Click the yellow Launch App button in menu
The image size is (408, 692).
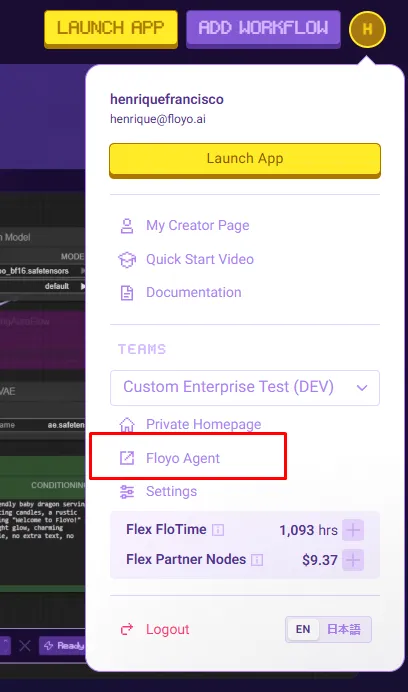click(245, 160)
